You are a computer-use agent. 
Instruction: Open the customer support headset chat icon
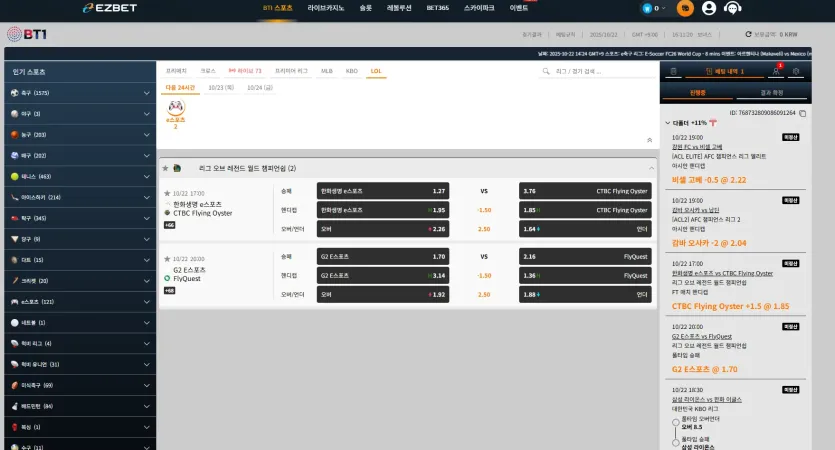tap(733, 8)
